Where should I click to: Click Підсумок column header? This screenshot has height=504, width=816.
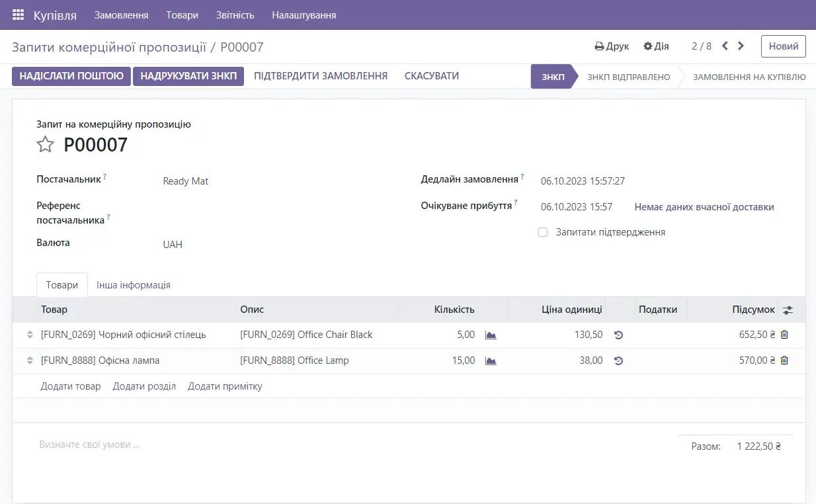click(x=754, y=310)
